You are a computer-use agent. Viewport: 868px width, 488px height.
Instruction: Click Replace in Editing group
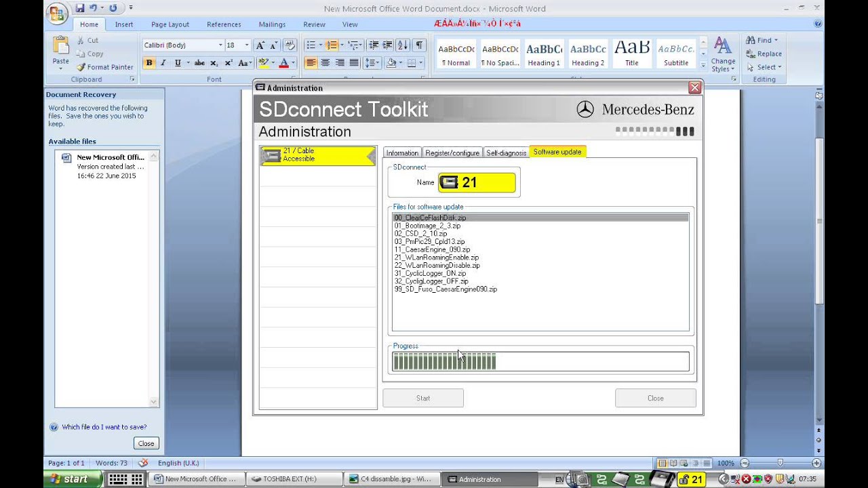[x=764, y=54]
